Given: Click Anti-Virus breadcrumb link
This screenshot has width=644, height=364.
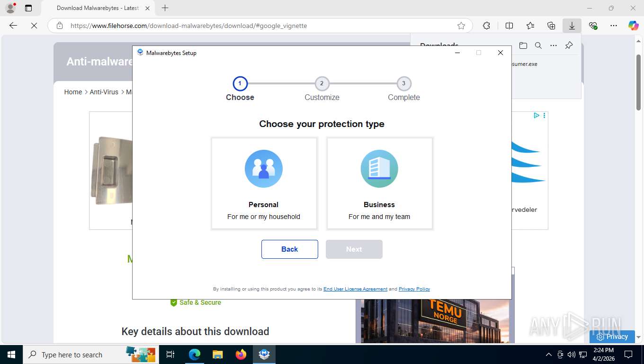Looking at the screenshot, I should click(104, 92).
